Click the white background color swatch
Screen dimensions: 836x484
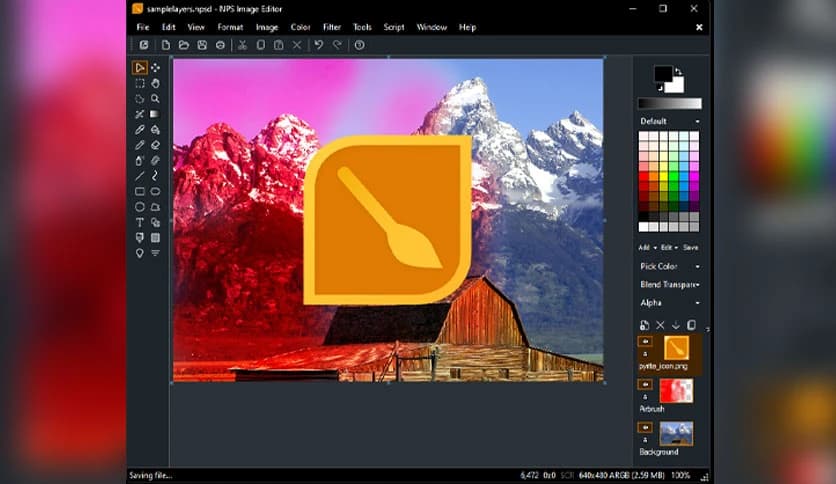[676, 86]
